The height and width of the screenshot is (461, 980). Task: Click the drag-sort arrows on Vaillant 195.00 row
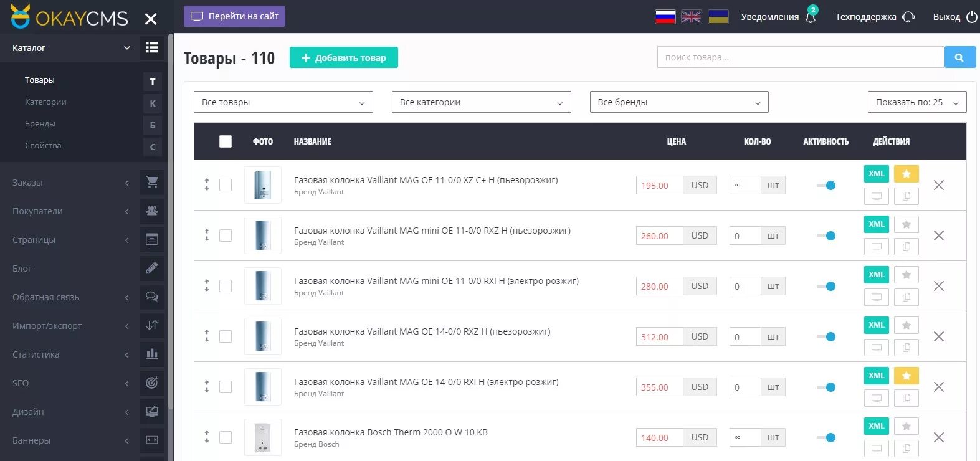(207, 185)
